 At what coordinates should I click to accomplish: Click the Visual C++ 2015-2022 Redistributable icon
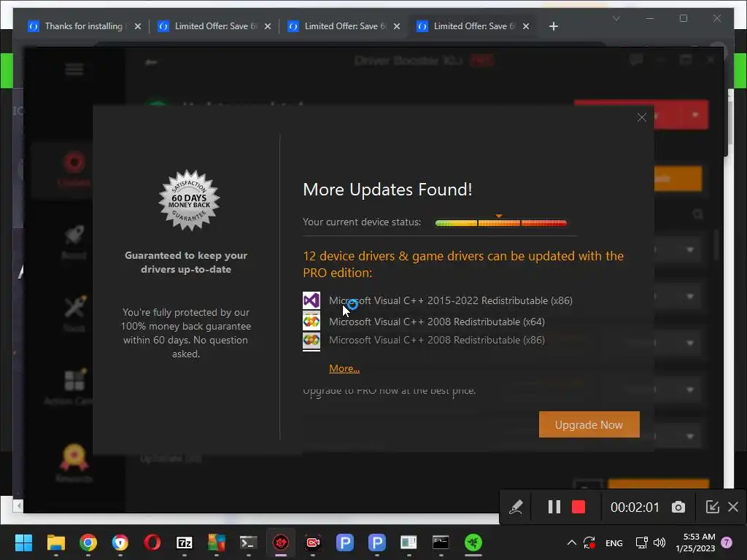(x=311, y=300)
